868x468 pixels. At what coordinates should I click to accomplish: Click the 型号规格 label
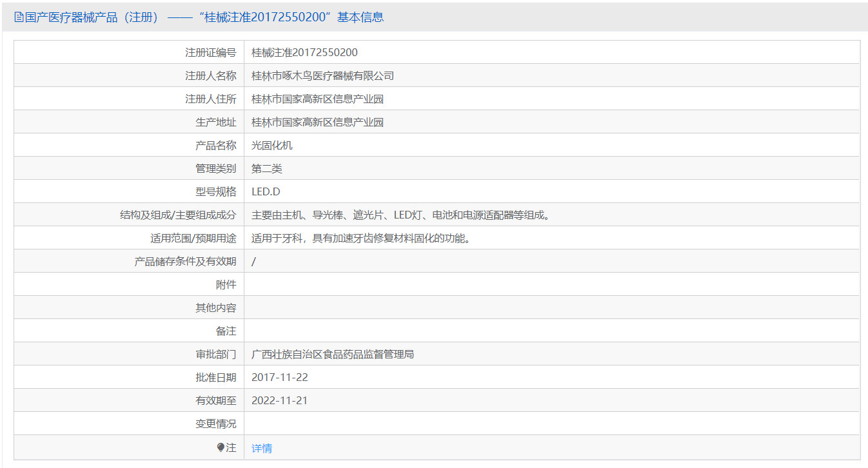point(216,191)
